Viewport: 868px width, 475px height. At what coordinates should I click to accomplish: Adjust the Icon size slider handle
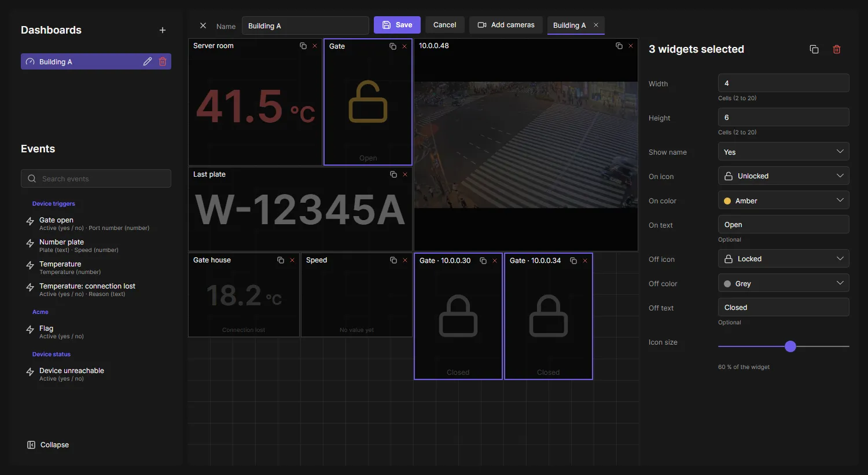click(790, 346)
